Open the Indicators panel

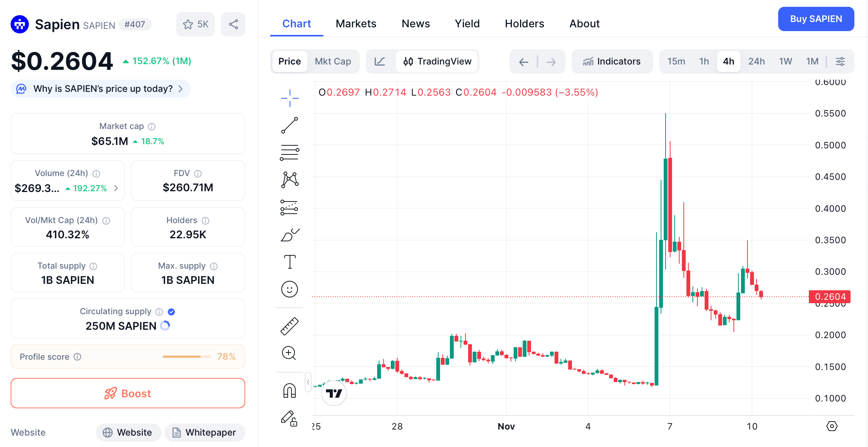[612, 61]
